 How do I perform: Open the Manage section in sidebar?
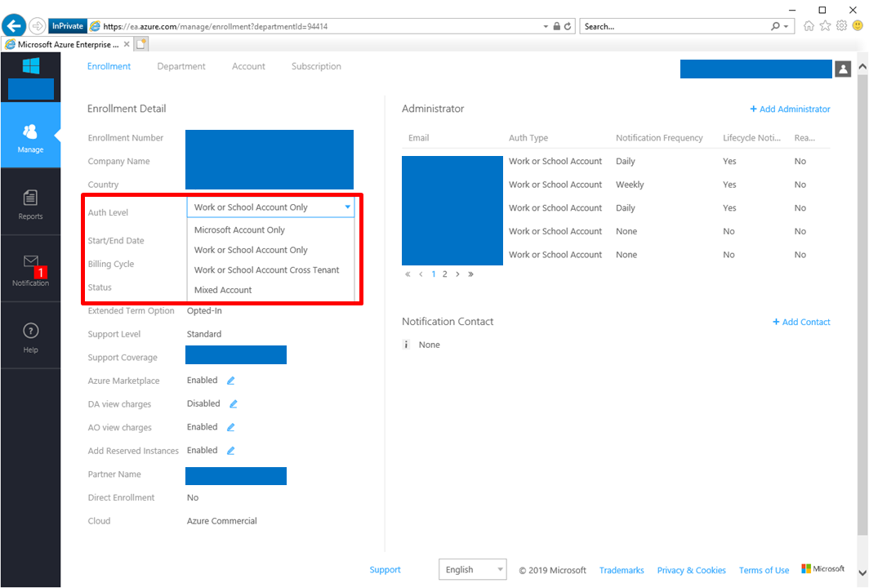[x=30, y=136]
